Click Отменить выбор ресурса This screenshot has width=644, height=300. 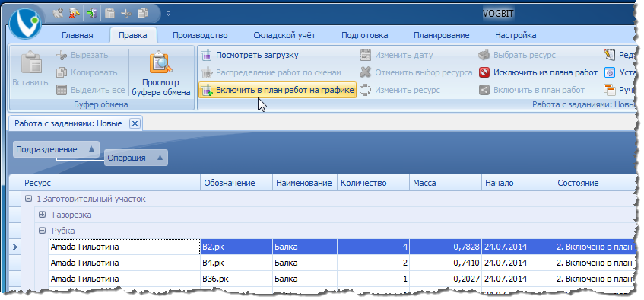click(416, 73)
